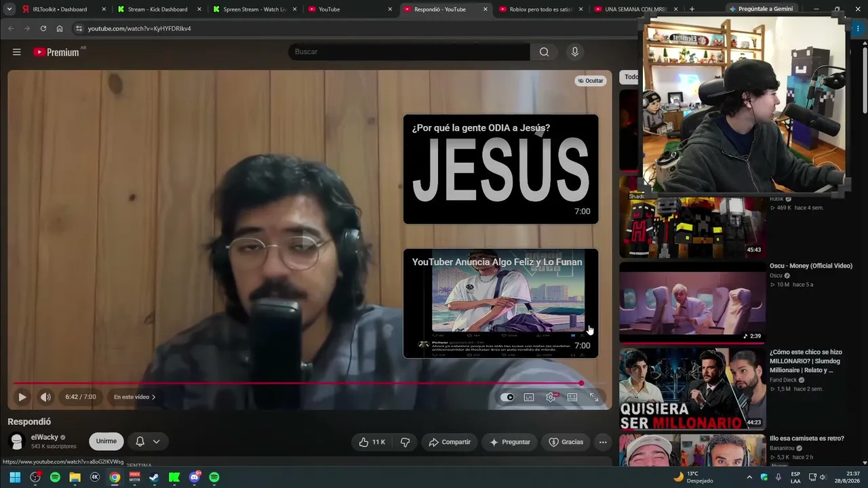The height and width of the screenshot is (488, 868).
Task: Open the Kick app in the taskbar
Action: pyautogui.click(x=174, y=477)
